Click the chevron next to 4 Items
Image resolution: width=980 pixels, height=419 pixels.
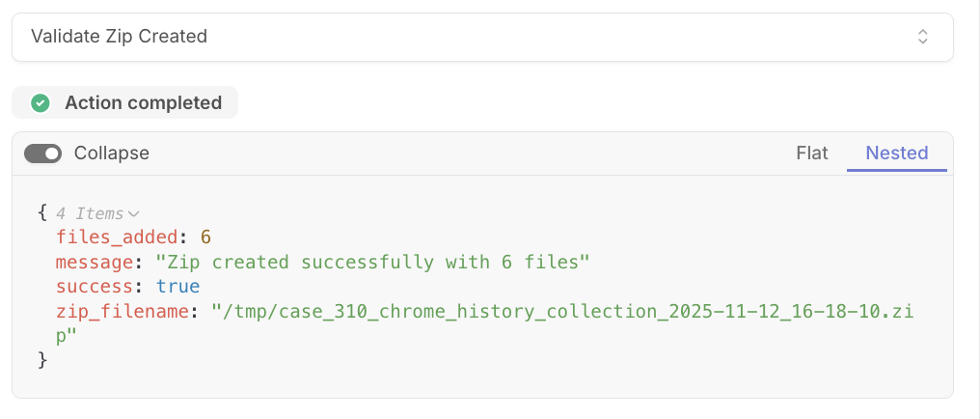(x=133, y=214)
